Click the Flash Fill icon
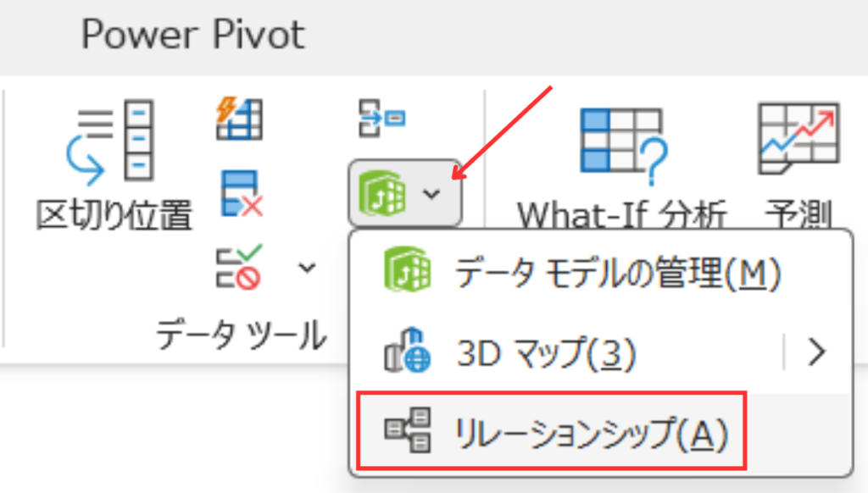 (239, 118)
